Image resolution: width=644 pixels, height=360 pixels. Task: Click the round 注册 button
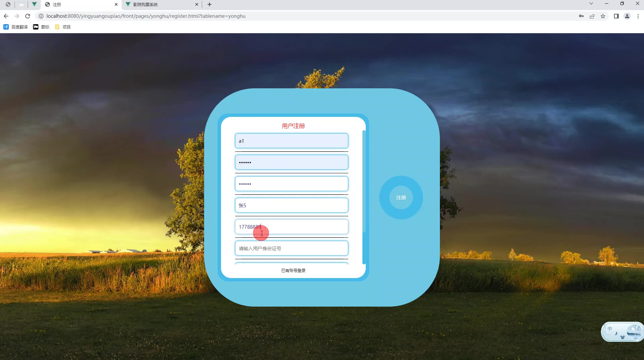point(401,197)
